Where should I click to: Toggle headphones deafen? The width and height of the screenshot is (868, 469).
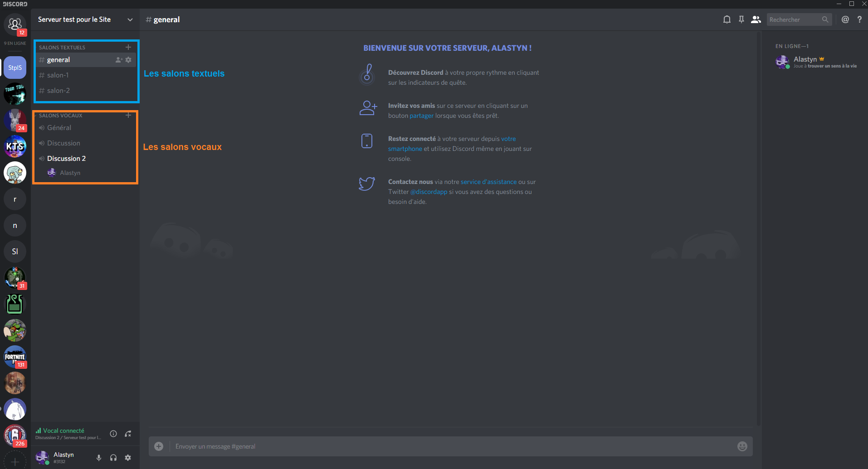click(113, 458)
